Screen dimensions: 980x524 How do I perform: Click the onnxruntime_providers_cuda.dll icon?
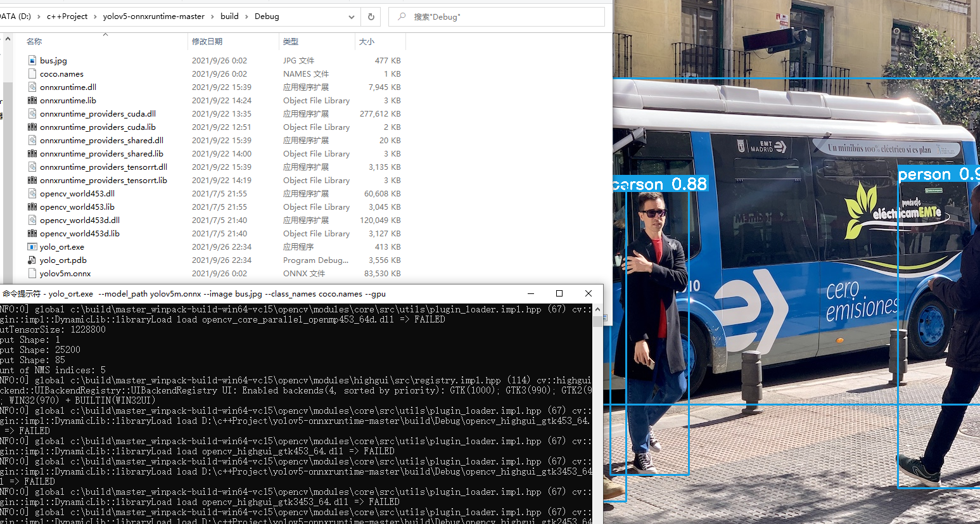(x=32, y=113)
